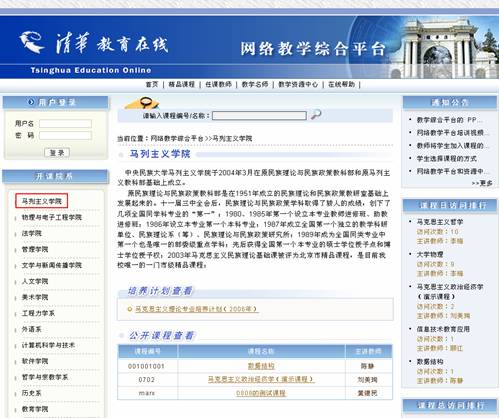Click teacher name 陈静 in course table
The image size is (499, 418).
(367, 366)
